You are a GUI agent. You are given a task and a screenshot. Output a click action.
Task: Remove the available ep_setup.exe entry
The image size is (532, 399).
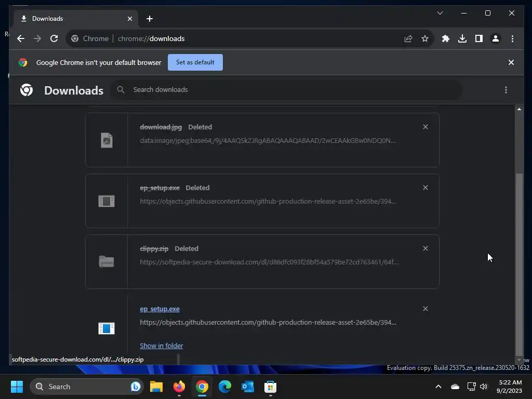(x=425, y=309)
